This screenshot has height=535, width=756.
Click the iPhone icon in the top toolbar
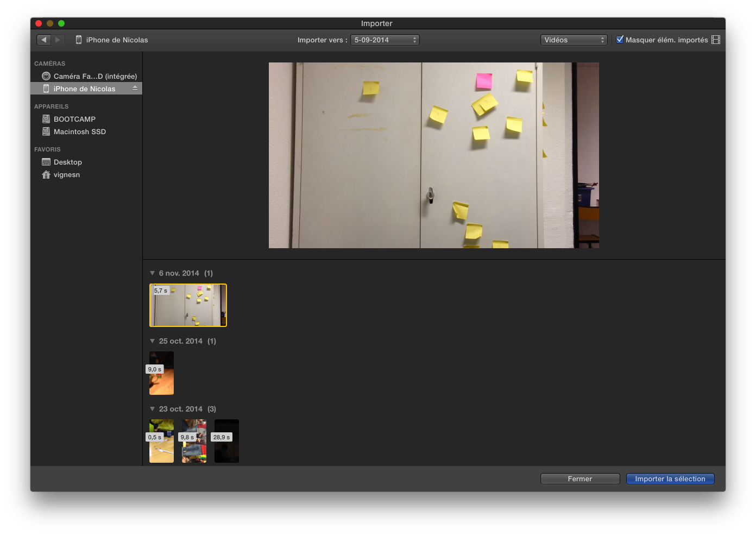coord(79,40)
